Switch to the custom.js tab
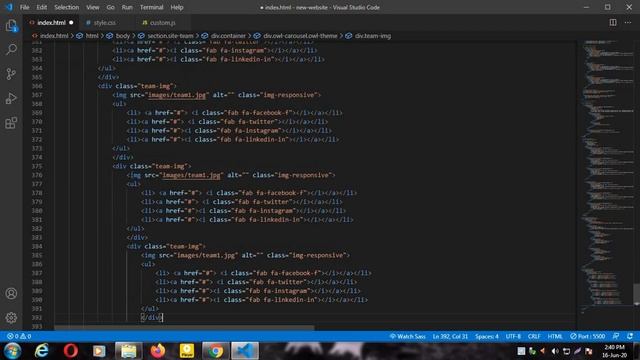This screenshot has width=640, height=360. coord(162,22)
